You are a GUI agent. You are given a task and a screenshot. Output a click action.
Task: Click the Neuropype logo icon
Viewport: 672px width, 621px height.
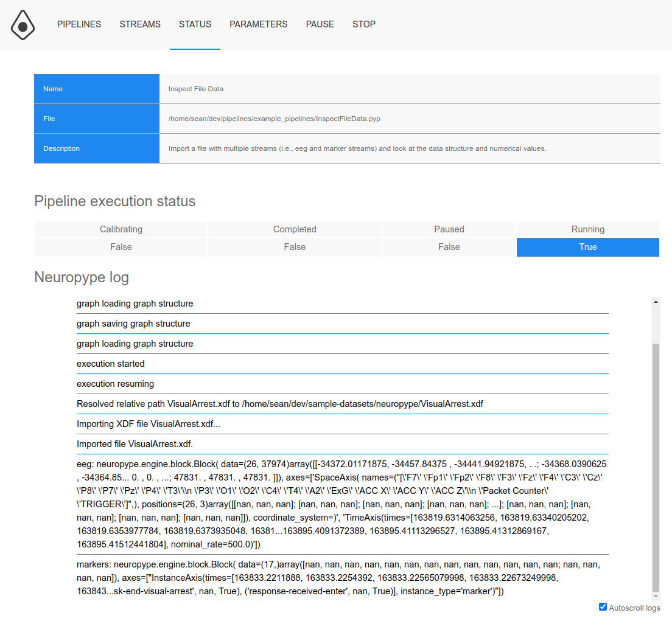tap(23, 25)
